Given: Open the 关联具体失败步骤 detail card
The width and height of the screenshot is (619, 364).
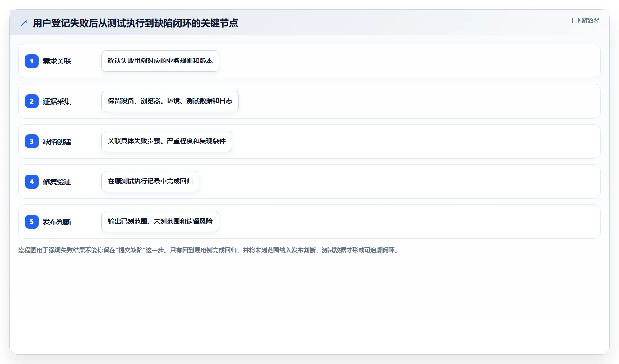Looking at the screenshot, I should (x=167, y=141).
